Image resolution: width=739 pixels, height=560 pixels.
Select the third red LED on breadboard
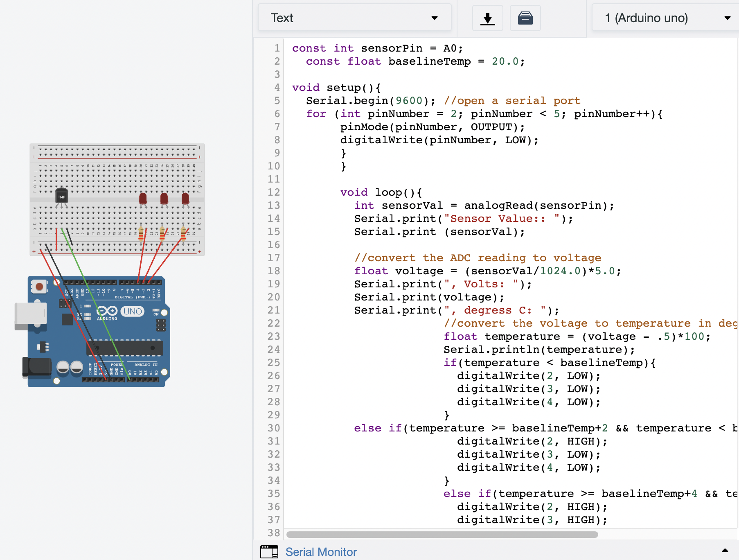185,199
